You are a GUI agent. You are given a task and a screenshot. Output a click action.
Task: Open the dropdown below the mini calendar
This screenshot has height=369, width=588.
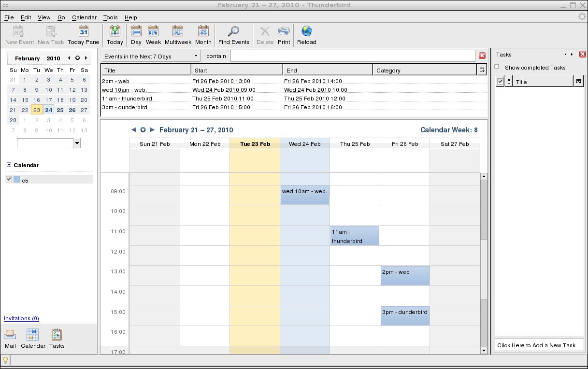[x=77, y=143]
